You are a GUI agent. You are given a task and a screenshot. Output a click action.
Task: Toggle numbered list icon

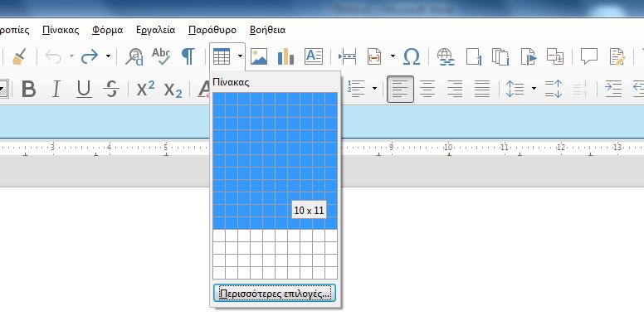tap(356, 89)
